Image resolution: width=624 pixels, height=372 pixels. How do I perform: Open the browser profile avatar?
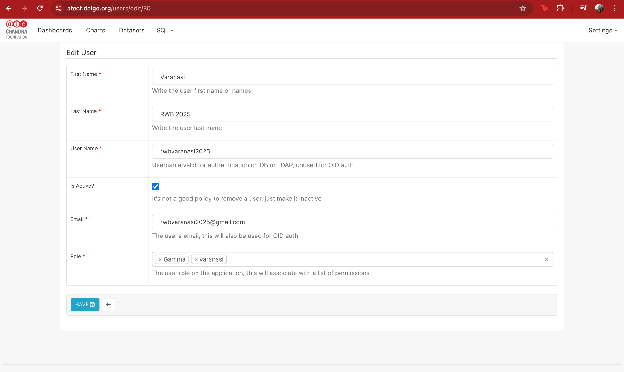click(x=599, y=8)
